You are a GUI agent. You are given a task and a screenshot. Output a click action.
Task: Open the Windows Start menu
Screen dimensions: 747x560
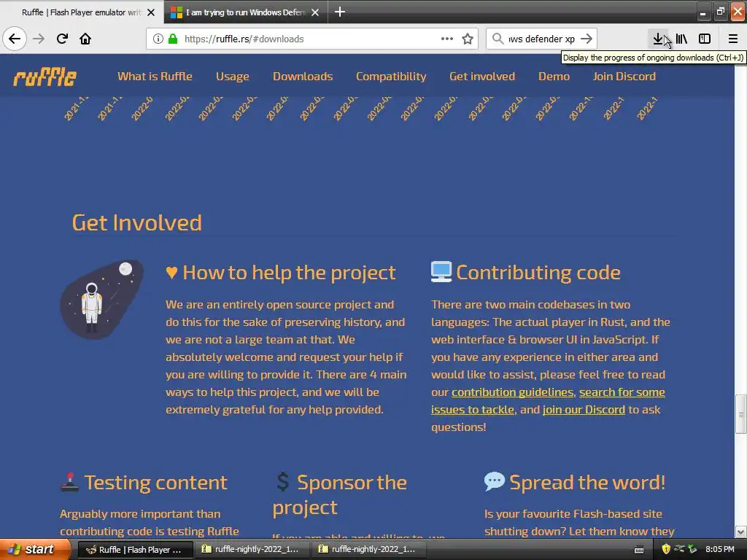tap(35, 549)
